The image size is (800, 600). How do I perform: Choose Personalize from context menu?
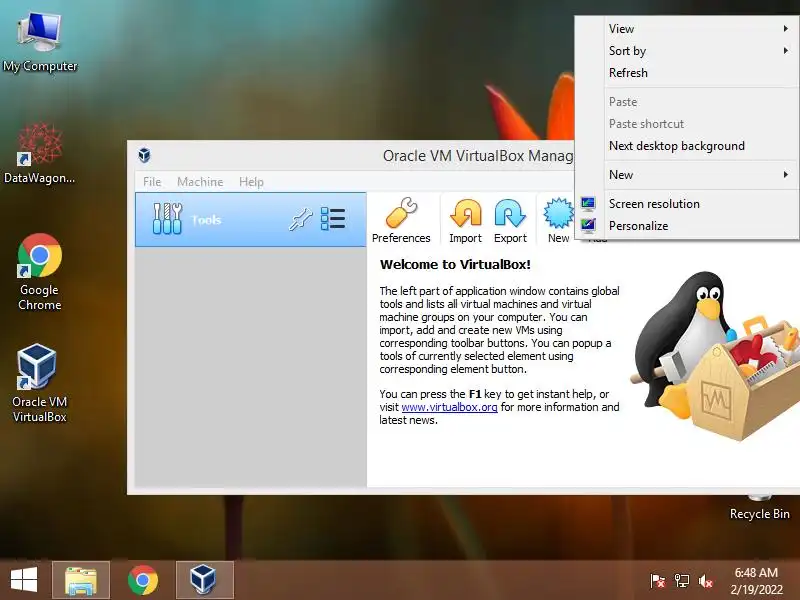coord(688,226)
